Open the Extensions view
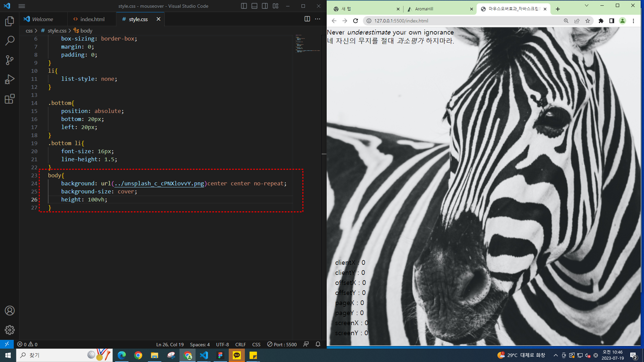 (x=10, y=99)
